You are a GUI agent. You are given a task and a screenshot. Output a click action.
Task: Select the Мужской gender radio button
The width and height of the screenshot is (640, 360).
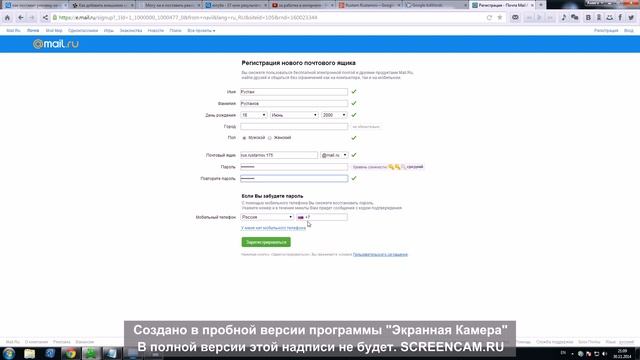point(244,138)
